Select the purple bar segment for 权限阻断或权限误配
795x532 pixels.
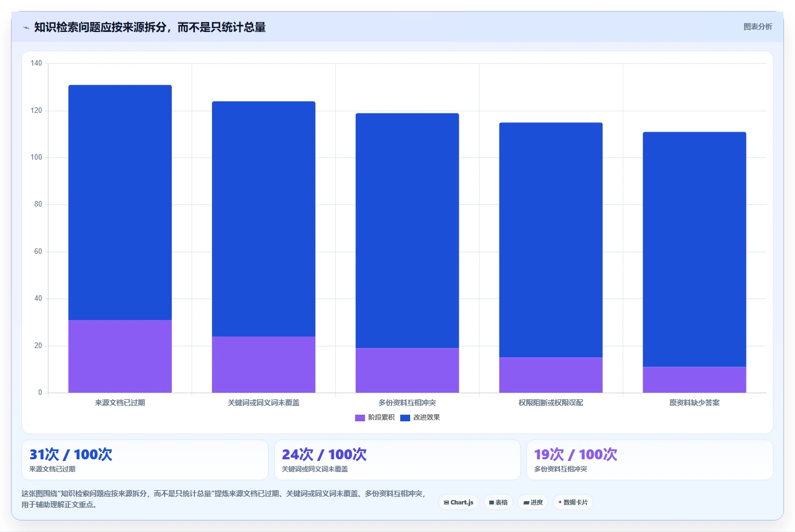[x=551, y=375]
